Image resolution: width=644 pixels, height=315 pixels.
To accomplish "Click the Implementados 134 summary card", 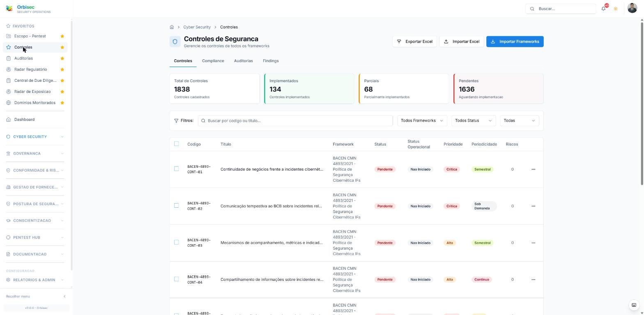I will point(309,89).
